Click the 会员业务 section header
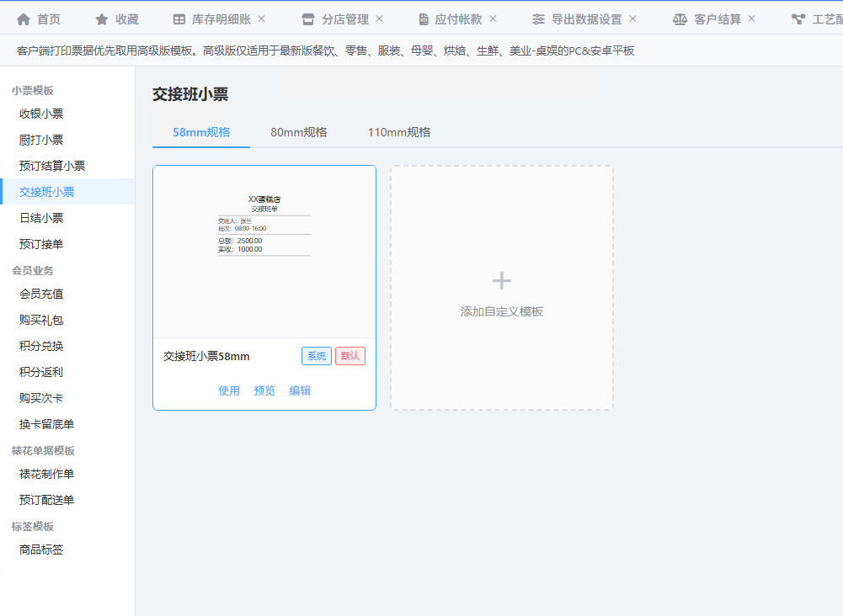This screenshot has height=616, width=843. (x=33, y=271)
